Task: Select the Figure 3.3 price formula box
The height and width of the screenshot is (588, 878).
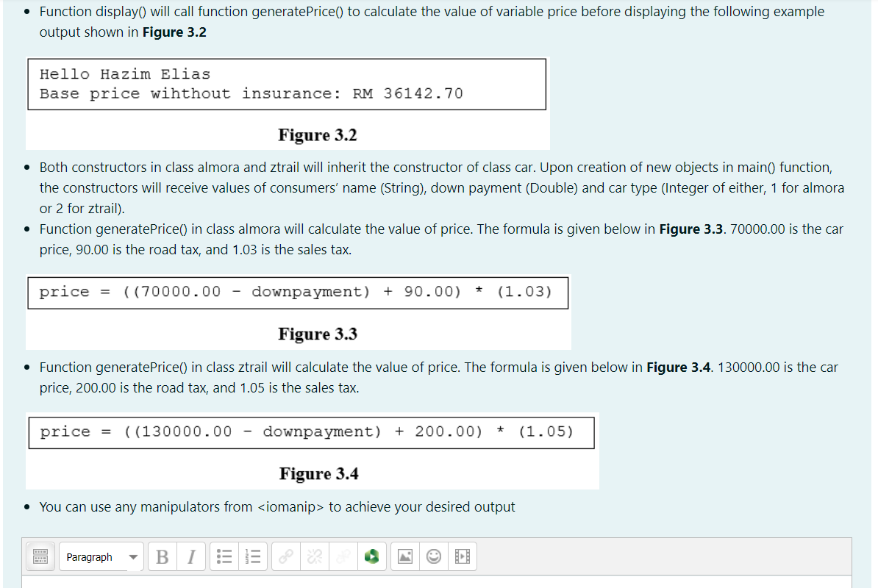Action: coord(298,292)
